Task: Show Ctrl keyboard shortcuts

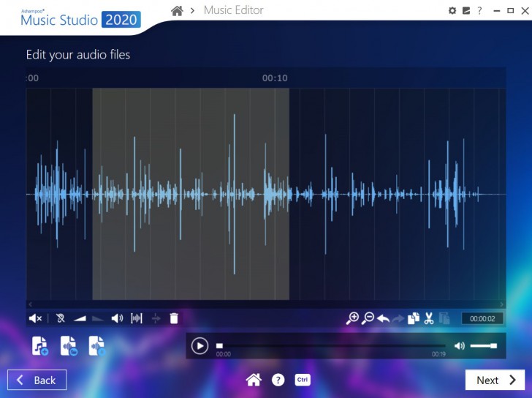Action: [x=303, y=380]
